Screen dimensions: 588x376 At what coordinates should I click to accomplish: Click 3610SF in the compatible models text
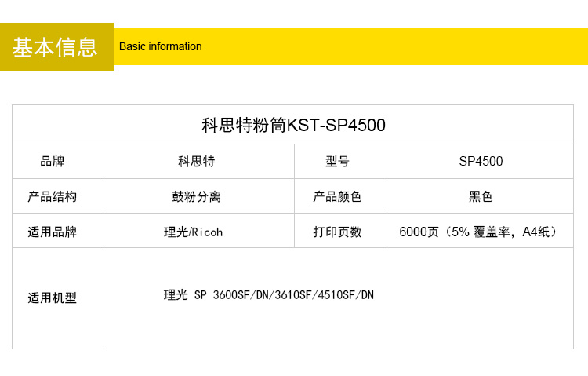click(292, 295)
